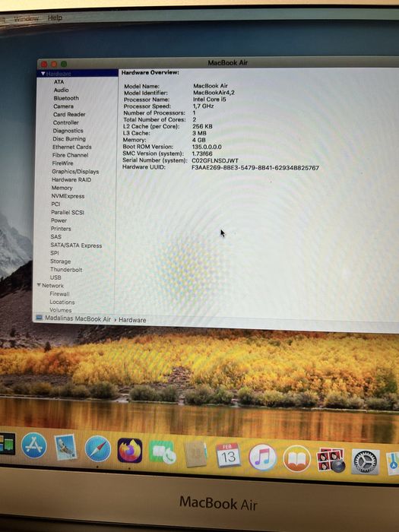Open the Mail stamp icon in dock

65,448
